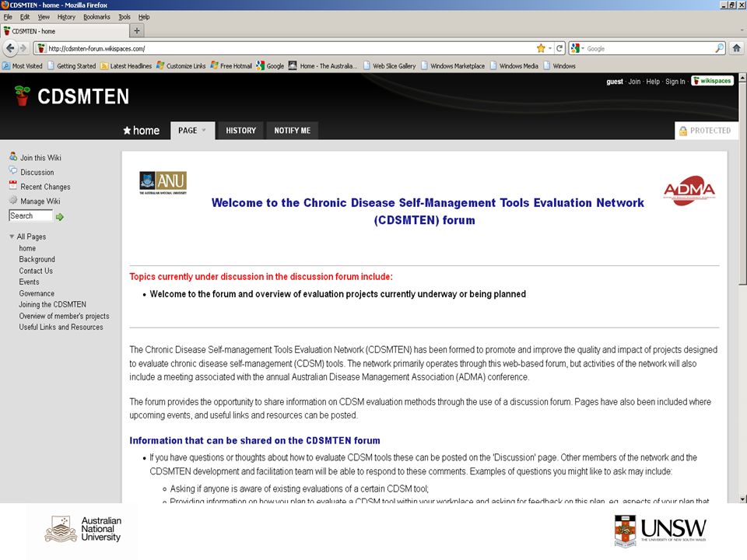Click the Manage Wiki gear icon
747x560 pixels.
coord(13,200)
